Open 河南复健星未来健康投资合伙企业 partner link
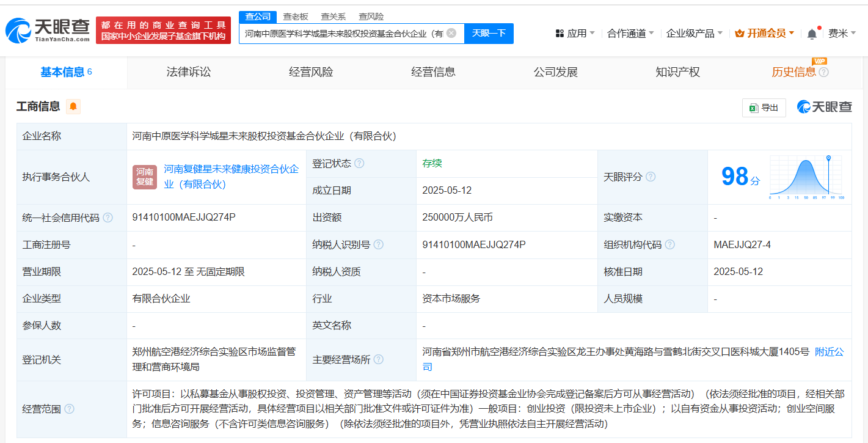Viewport: 868px width, 443px height. (231, 176)
